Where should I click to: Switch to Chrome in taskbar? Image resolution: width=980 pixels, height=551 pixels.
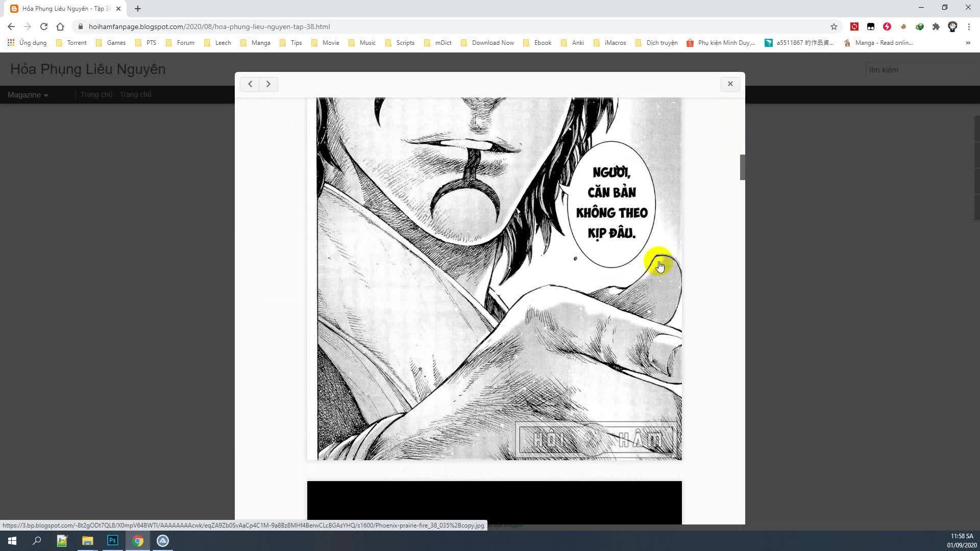click(138, 541)
